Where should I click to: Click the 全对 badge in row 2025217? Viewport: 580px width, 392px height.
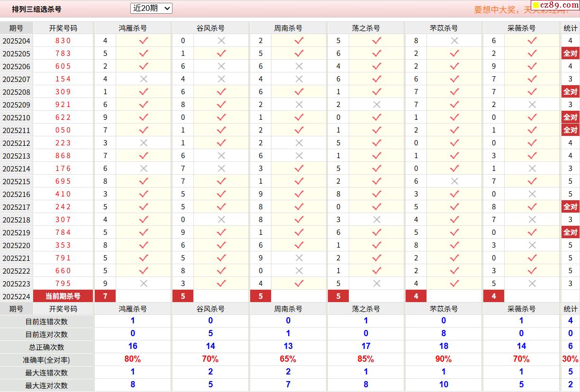coord(570,207)
